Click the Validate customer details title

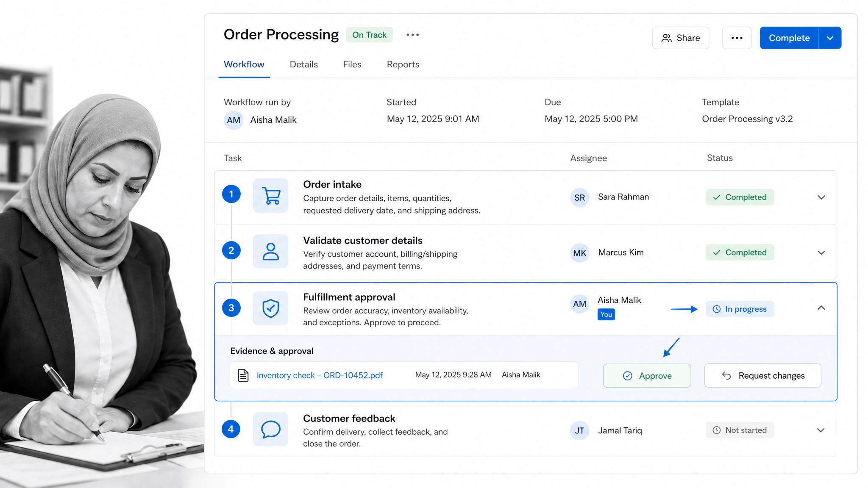click(363, 241)
